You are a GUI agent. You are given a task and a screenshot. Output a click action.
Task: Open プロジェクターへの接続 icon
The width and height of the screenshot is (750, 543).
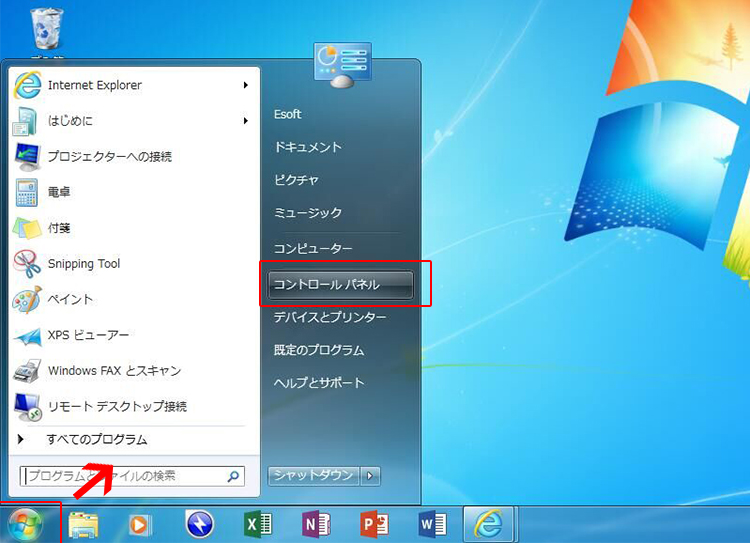click(27, 156)
